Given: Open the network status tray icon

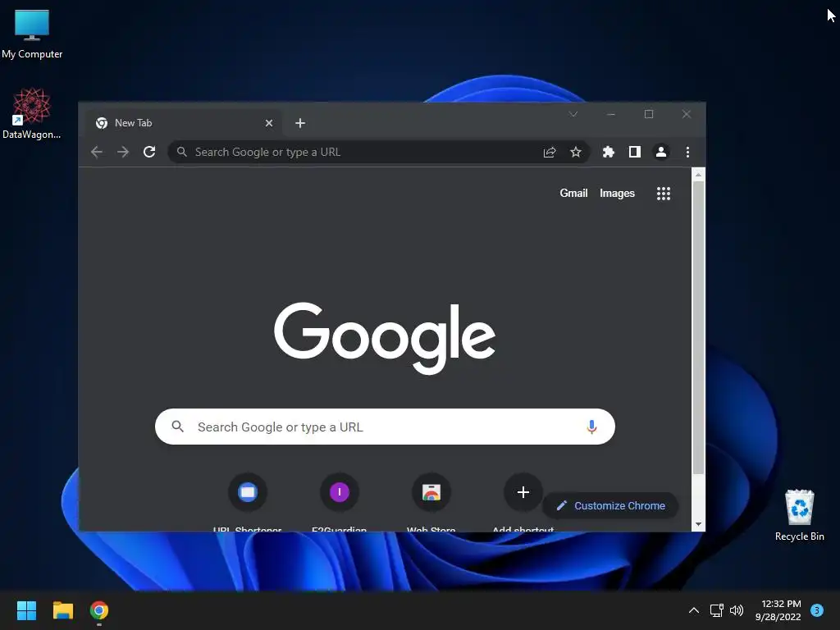Looking at the screenshot, I should [x=716, y=610].
